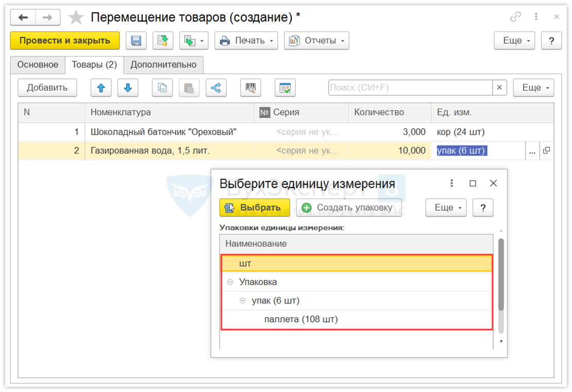Image resolution: width=572 pixels, height=392 pixels.
Task: Open the unit card with the open icon
Action: [x=546, y=150]
